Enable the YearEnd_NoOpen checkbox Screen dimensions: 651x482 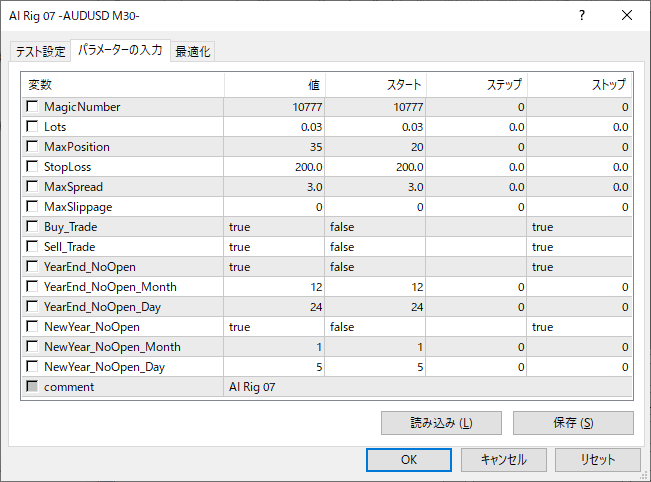pos(32,266)
